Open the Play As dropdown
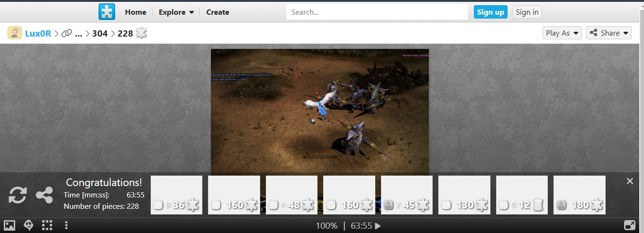 [562, 33]
